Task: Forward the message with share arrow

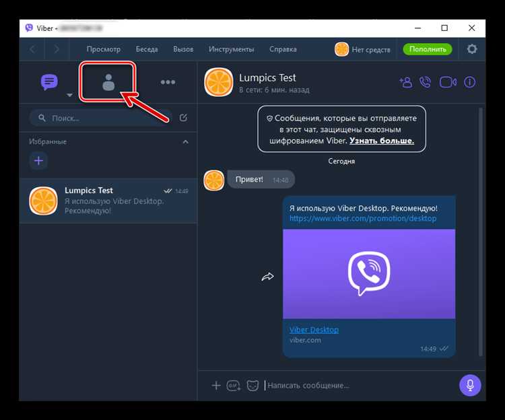Action: [x=267, y=277]
